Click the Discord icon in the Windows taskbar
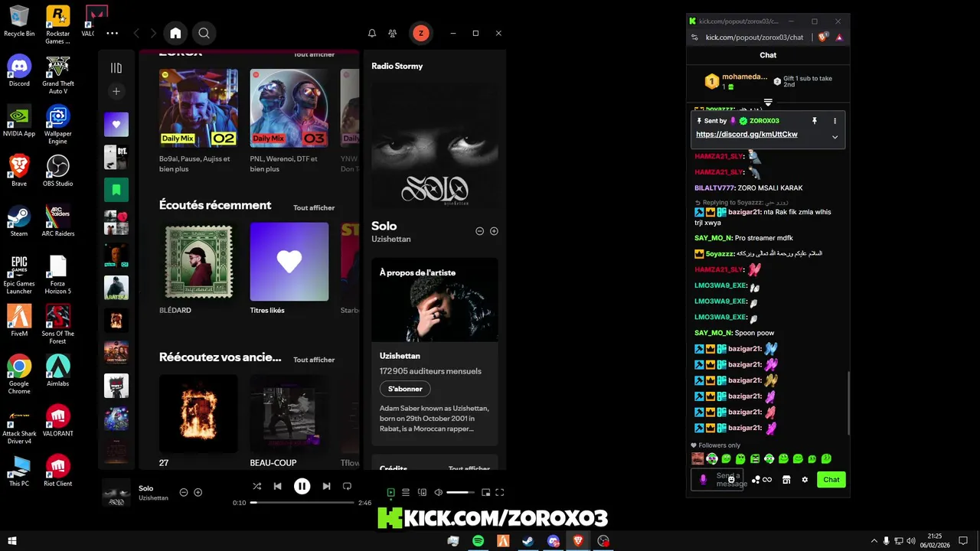980x551 pixels. tap(554, 541)
